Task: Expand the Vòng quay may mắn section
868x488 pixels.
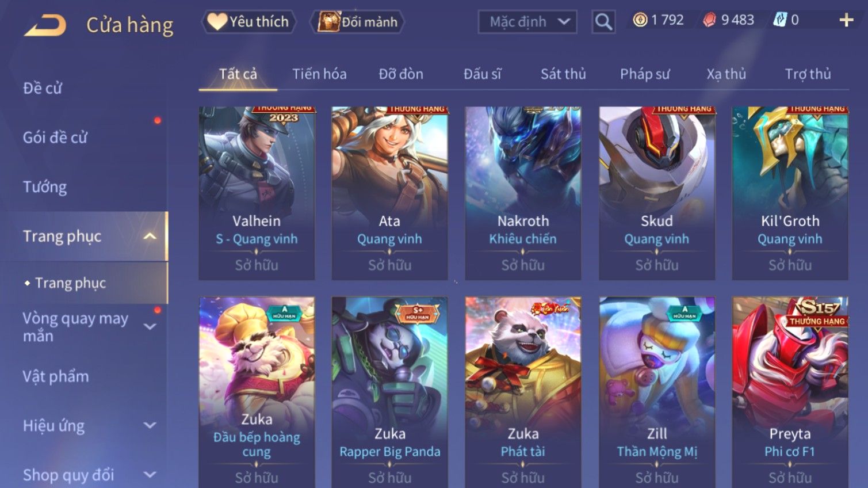Action: tap(150, 327)
